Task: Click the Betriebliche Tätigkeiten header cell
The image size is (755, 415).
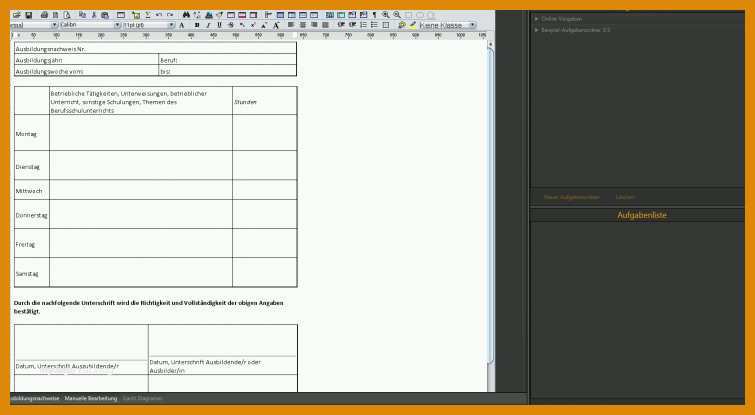Action: (141, 102)
